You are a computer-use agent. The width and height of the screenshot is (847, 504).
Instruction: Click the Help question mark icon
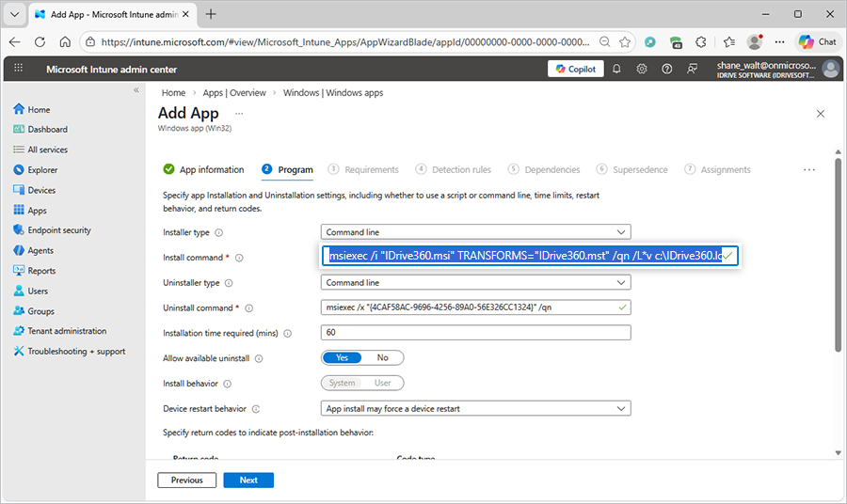click(667, 69)
